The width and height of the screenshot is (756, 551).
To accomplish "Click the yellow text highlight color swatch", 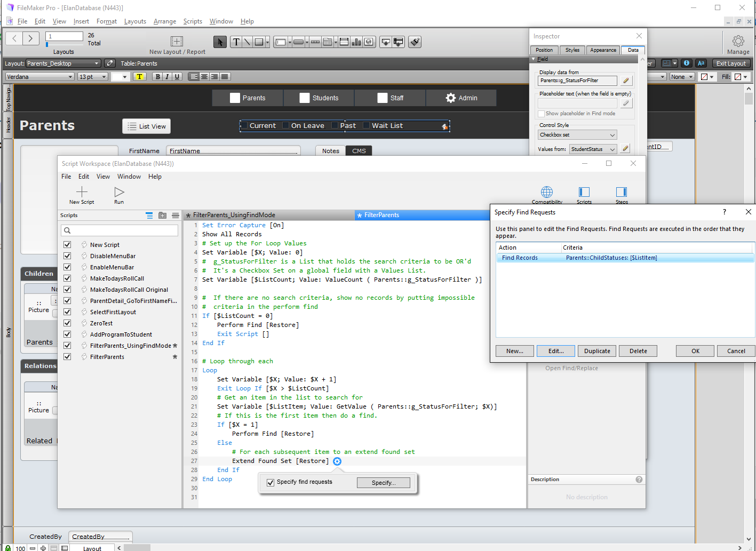I will pos(140,77).
